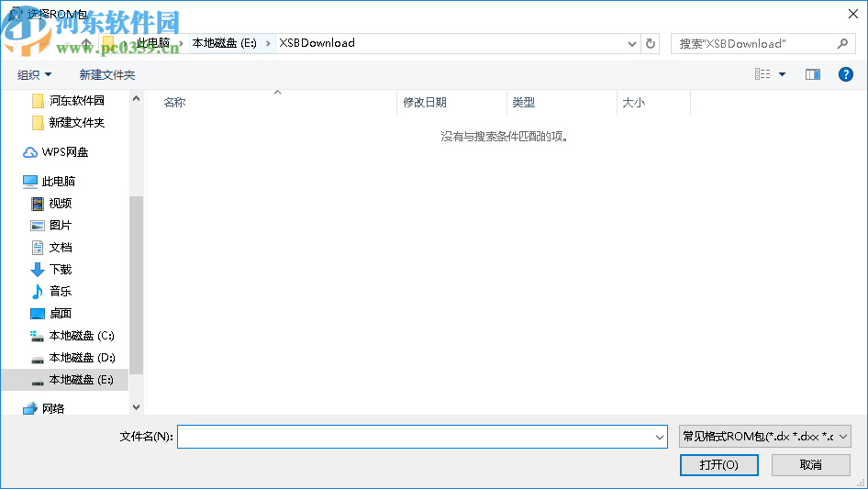
Task: Open 音乐 folder in sidebar
Action: point(61,292)
